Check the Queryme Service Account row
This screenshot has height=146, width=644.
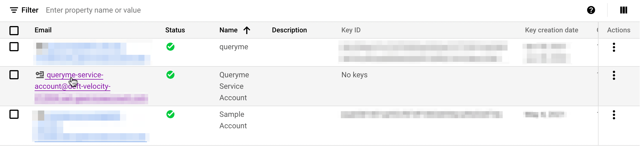(14, 75)
